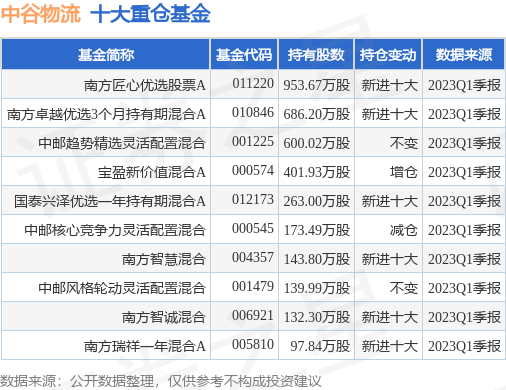The width and height of the screenshot is (506, 390).
Task: Click fund code 000574
Action: (x=253, y=170)
